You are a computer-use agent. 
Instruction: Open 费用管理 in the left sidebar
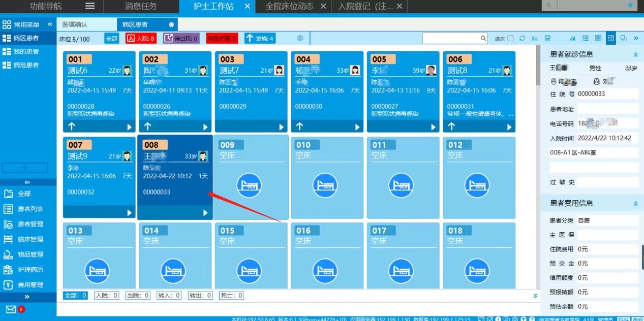30,284
